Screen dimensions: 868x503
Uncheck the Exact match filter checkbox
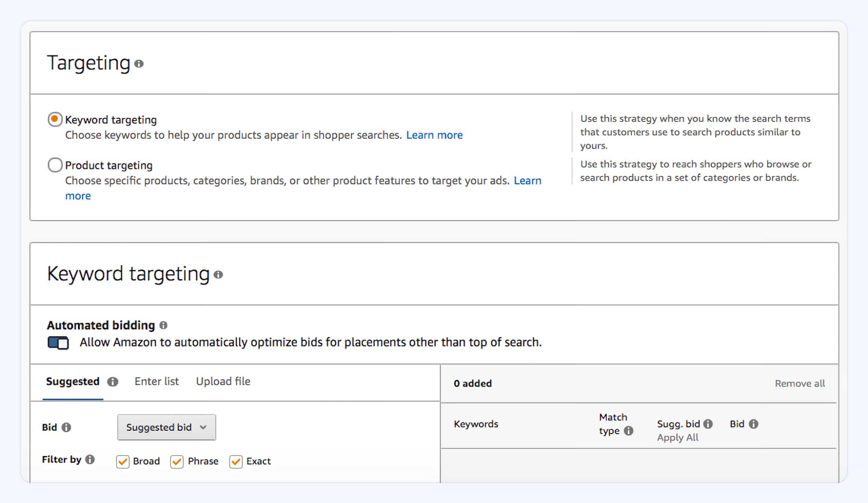236,461
